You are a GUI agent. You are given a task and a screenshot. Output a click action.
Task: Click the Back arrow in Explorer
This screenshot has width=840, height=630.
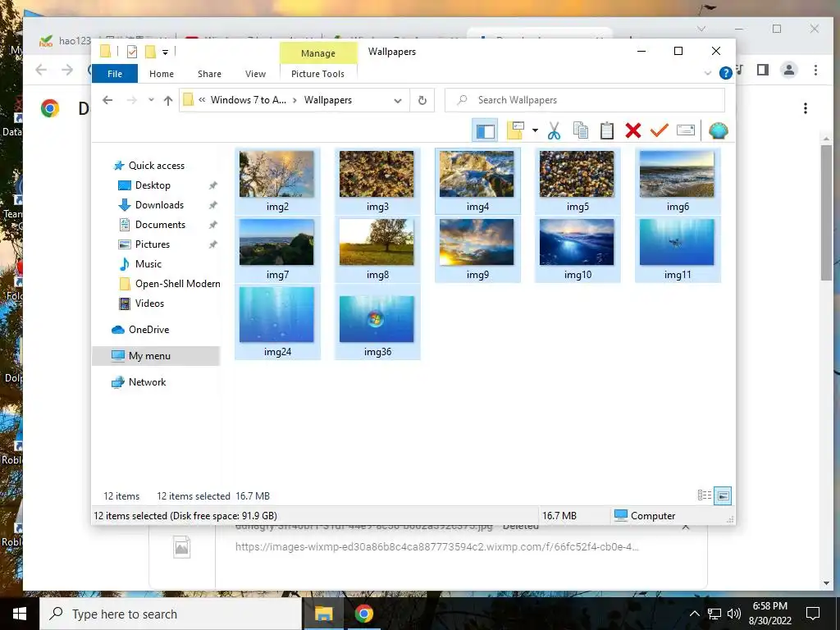(x=107, y=100)
